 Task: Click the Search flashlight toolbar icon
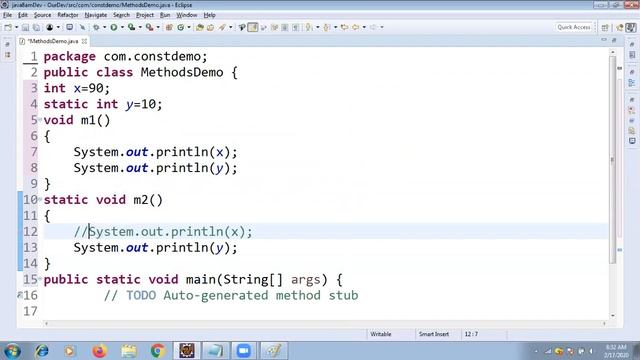(222, 27)
